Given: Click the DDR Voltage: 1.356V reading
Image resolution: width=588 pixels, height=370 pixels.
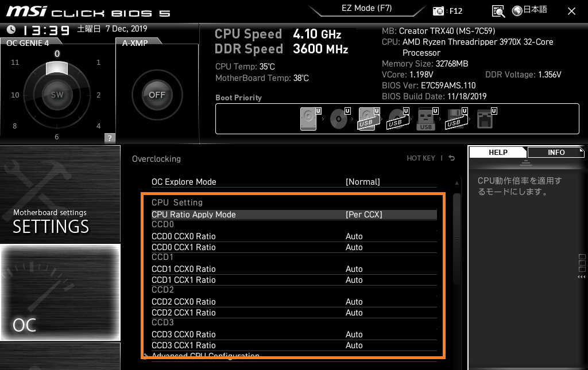Looking at the screenshot, I should click(x=523, y=75).
